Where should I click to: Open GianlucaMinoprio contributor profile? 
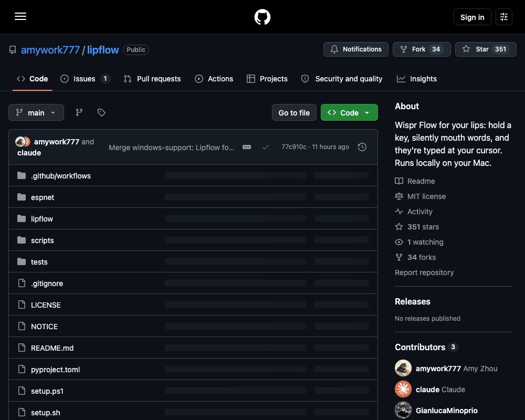pyautogui.click(x=446, y=411)
